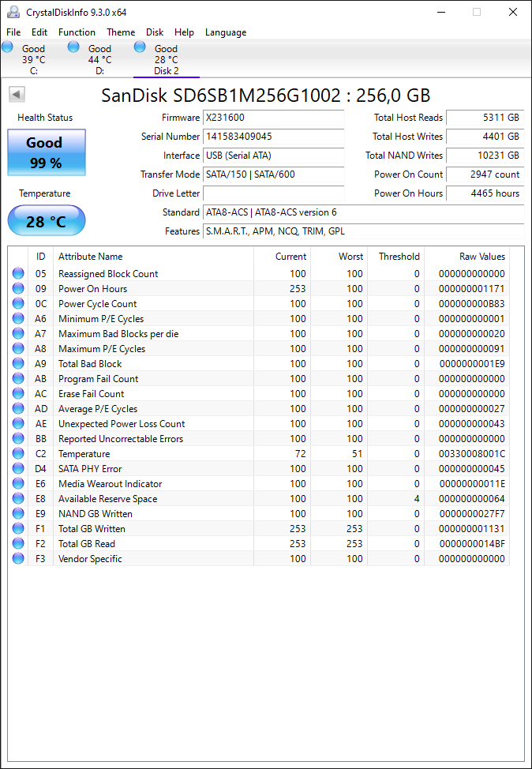Click the status orb for Maximum P/E Cycles
This screenshot has width=532, height=769.
18,349
